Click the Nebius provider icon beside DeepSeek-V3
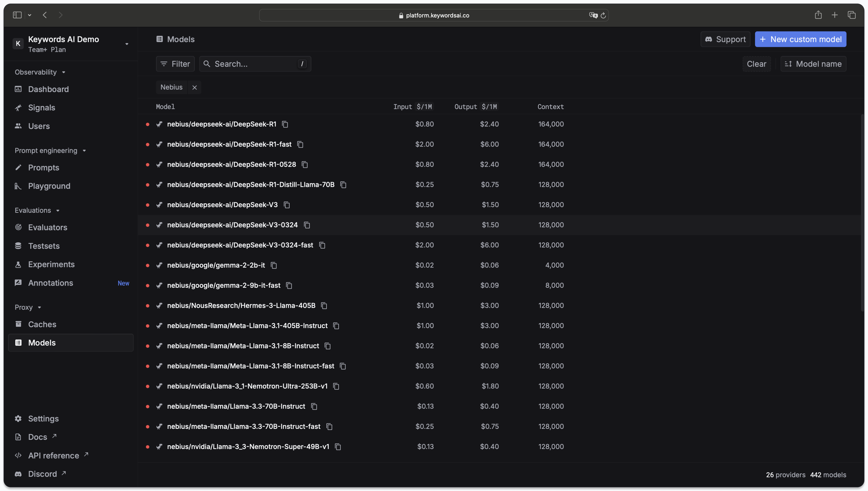 (159, 205)
